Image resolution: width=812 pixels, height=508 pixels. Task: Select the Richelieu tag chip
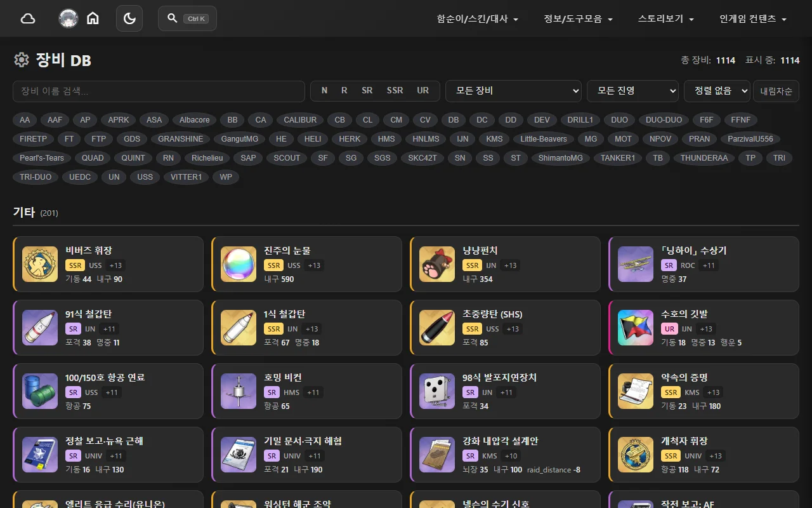(x=207, y=158)
